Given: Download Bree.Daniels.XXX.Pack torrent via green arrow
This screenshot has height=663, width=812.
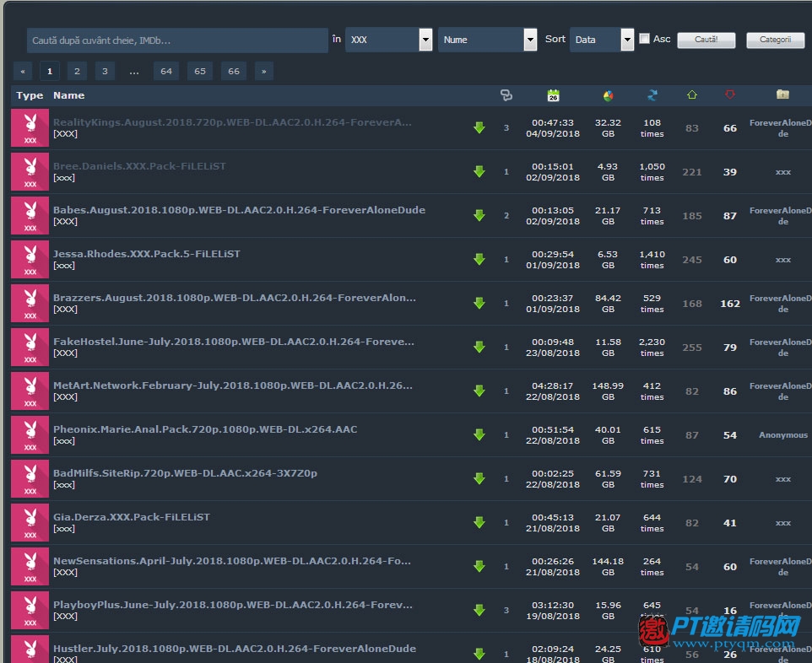Looking at the screenshot, I should (x=479, y=172).
